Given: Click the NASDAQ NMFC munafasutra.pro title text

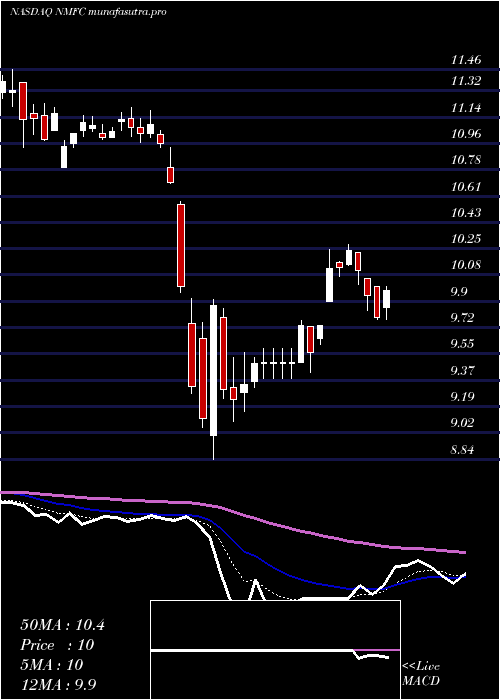Looking at the screenshot, I should 88,12.
